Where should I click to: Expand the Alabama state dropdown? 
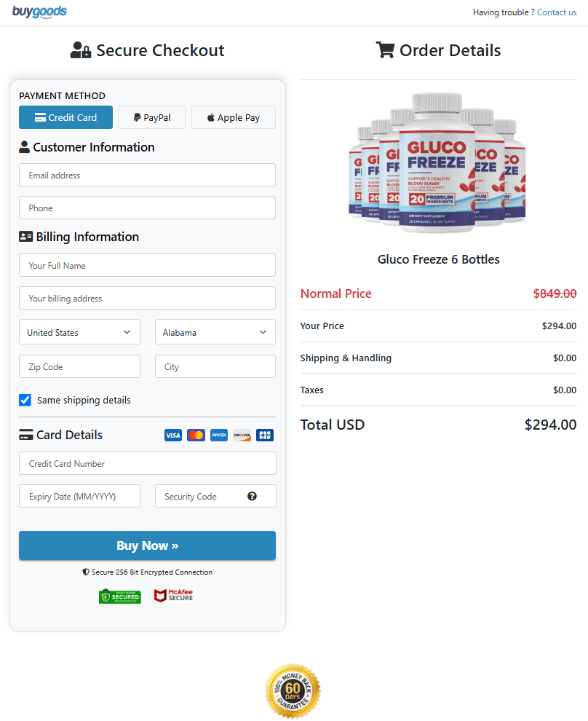point(215,332)
